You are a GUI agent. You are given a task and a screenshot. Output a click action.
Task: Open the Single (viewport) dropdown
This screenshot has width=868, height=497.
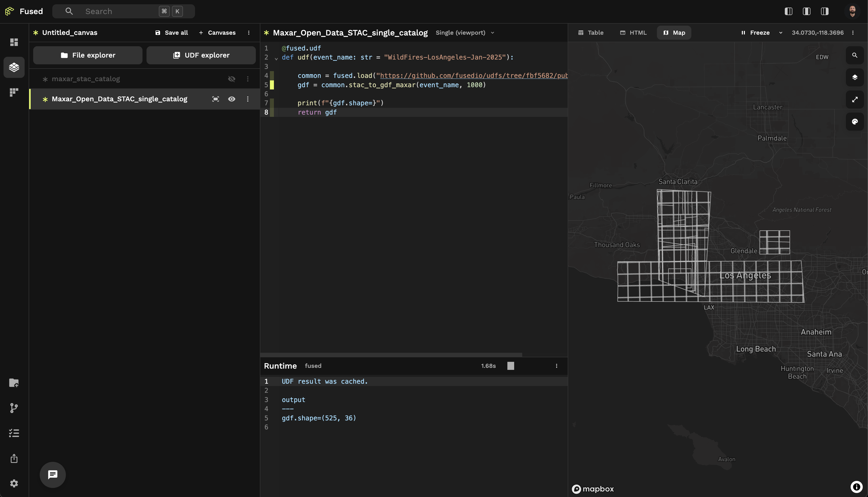(465, 33)
